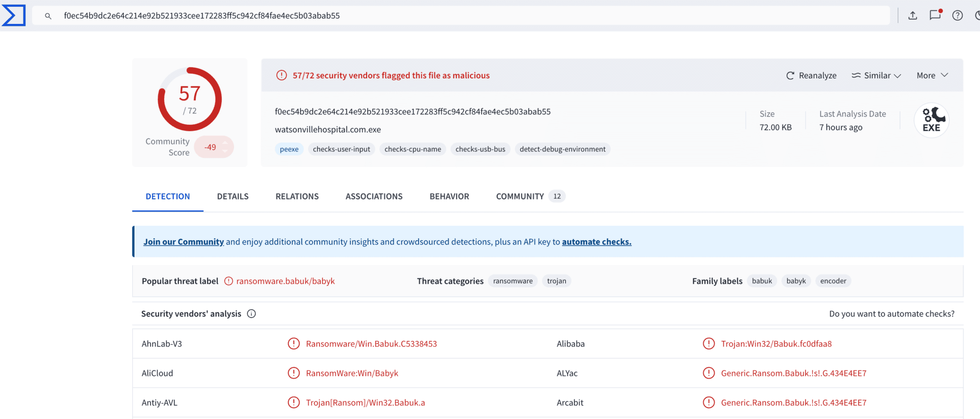Open the Similar dropdown
Screen dimensions: 980x419
pyautogui.click(x=876, y=76)
